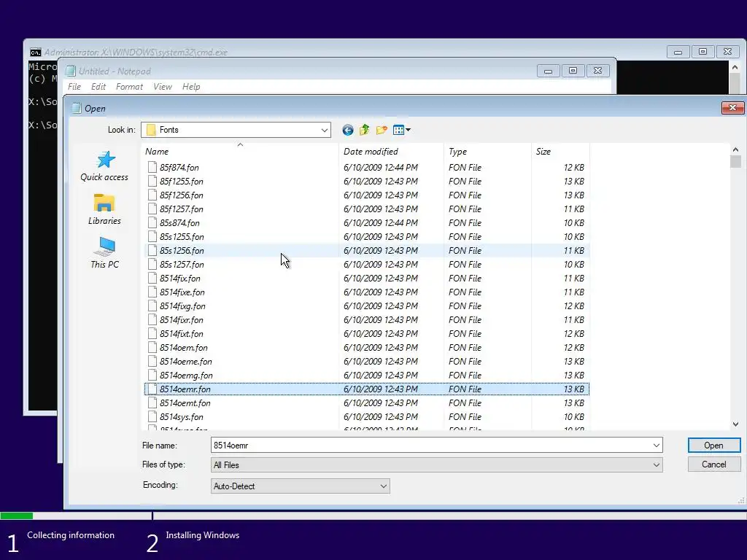Select the file icon of 85s1256.fon

pyautogui.click(x=152, y=250)
